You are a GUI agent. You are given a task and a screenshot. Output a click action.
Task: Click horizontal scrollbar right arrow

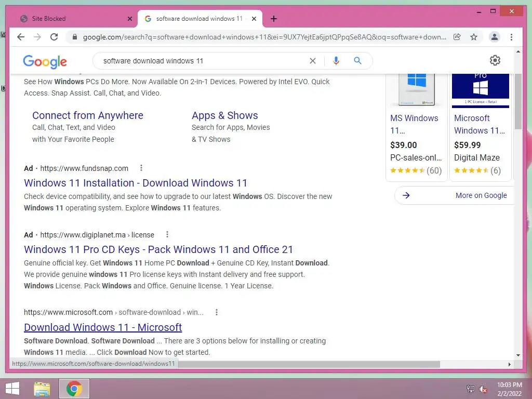click(509, 364)
